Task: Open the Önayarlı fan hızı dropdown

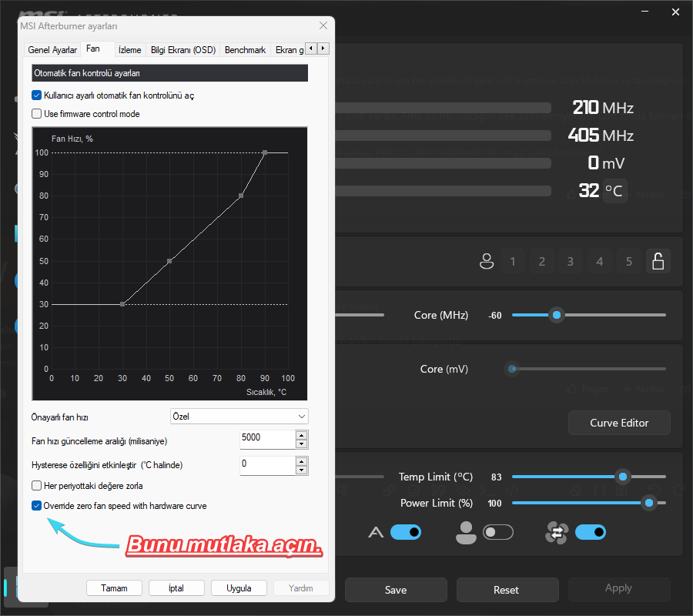Action: pyautogui.click(x=239, y=417)
